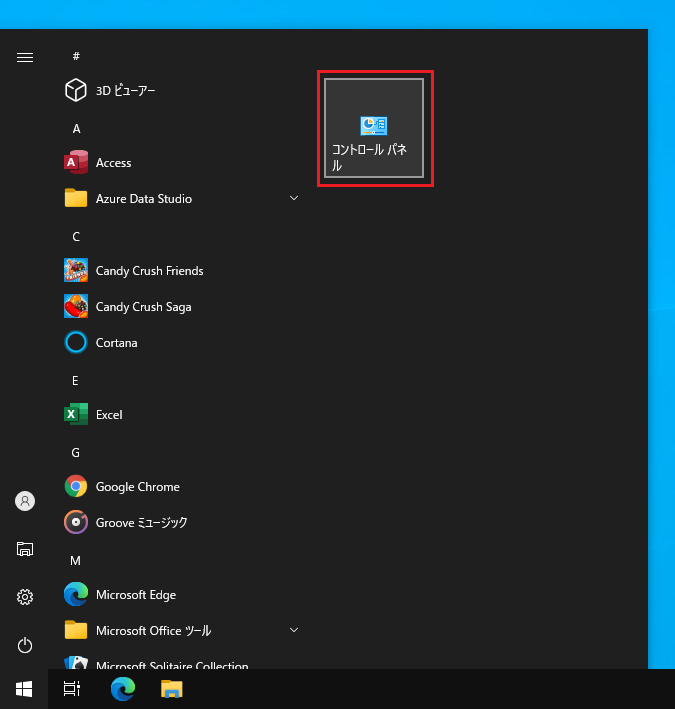Screen dimensions: 675x709
Task: Open the Power options icon
Action: pyautogui.click(x=25, y=645)
